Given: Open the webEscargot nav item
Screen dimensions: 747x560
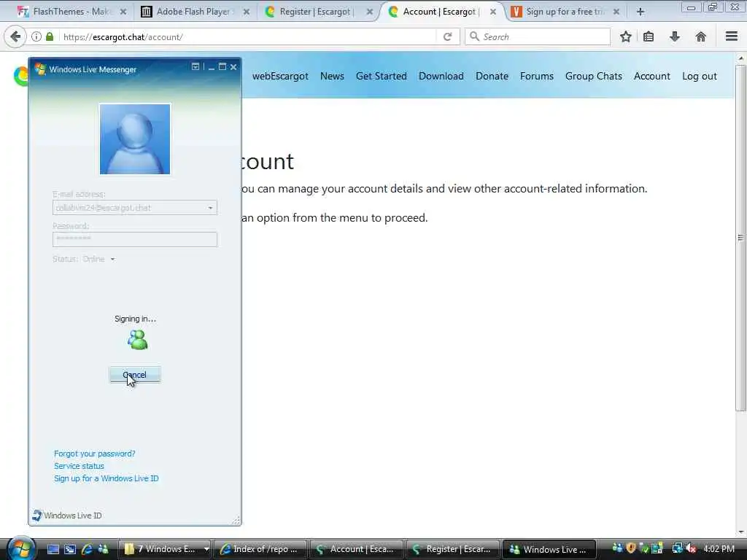Looking at the screenshot, I should click(280, 76).
